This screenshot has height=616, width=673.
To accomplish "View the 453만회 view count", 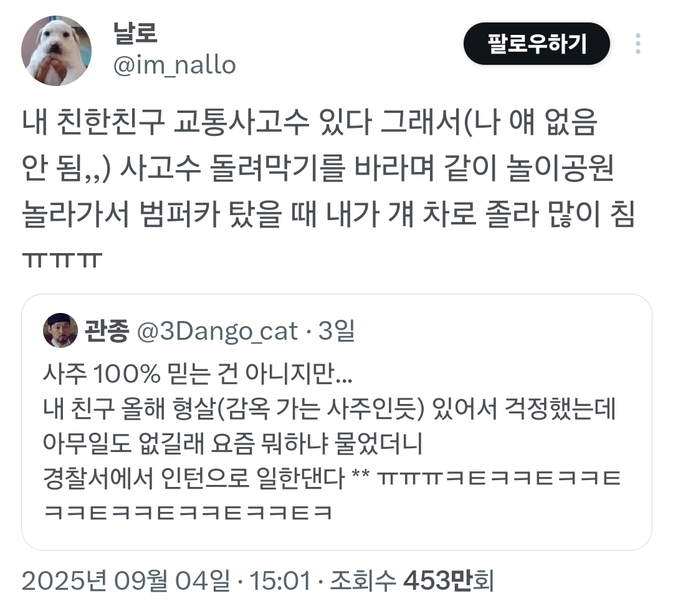I will [x=449, y=580].
